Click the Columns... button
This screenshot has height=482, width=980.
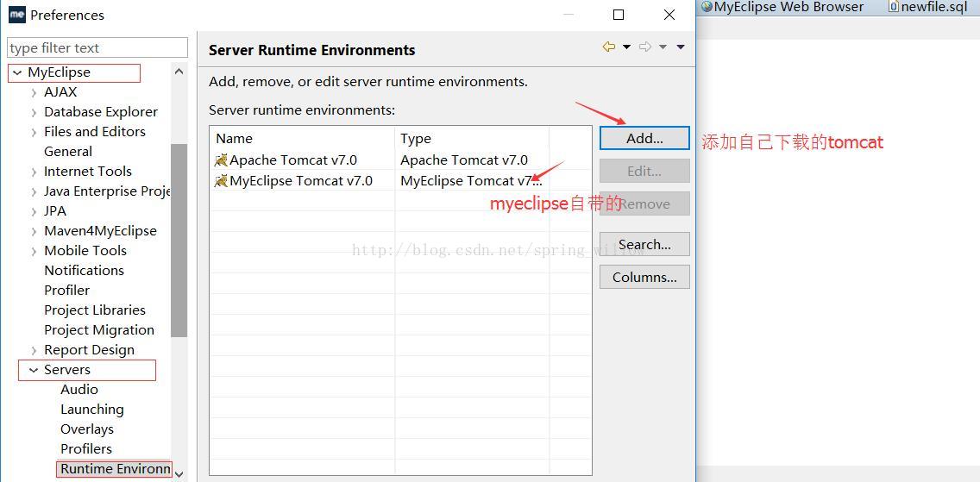(x=644, y=277)
